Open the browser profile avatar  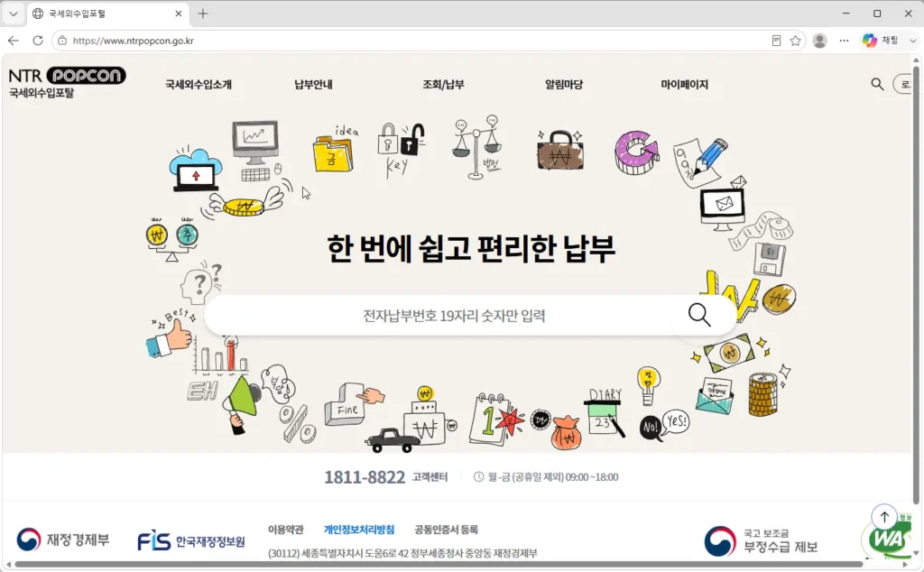(x=819, y=41)
